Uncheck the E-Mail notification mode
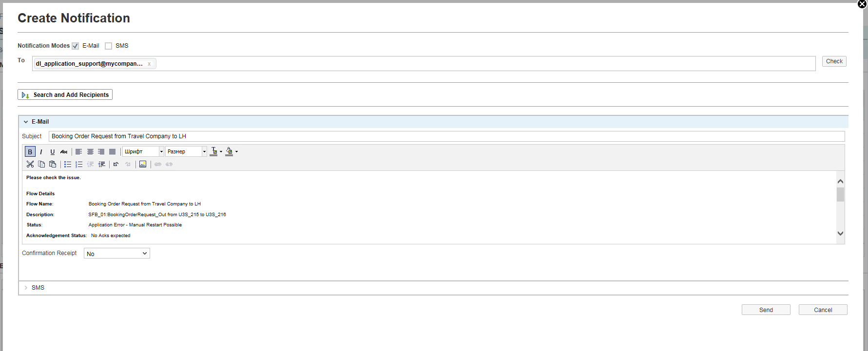Screen dimensions: 868x351 coord(76,46)
